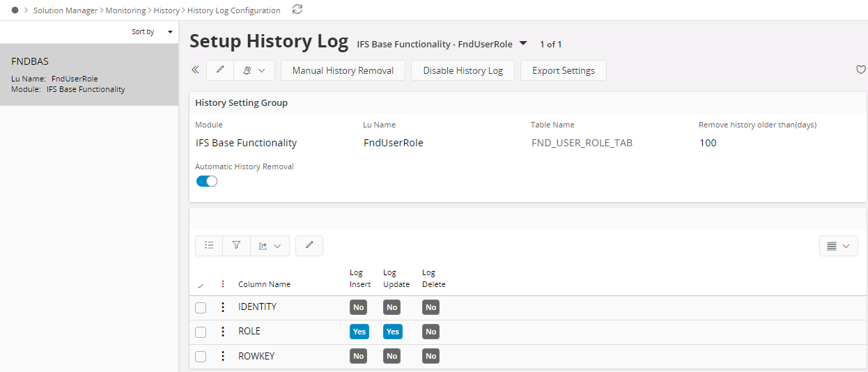Edit the history log record with pencil icon
The height and width of the screenshot is (372, 868).
tap(220, 70)
